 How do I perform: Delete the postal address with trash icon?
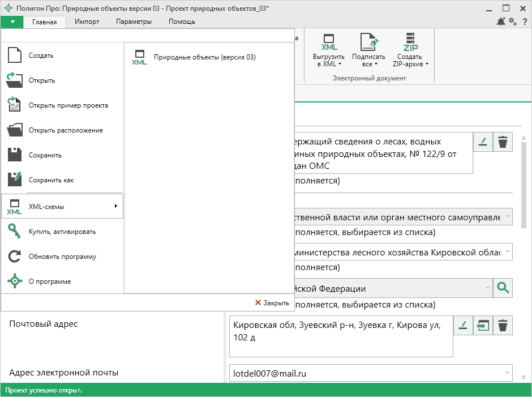click(x=503, y=326)
